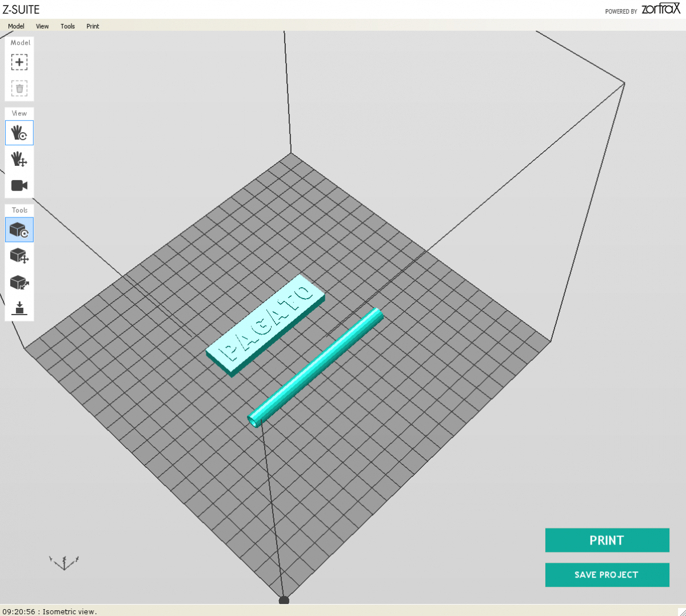Screen dimensions: 686x616
Task: Click the Delete Model trash icon
Action: pyautogui.click(x=19, y=89)
